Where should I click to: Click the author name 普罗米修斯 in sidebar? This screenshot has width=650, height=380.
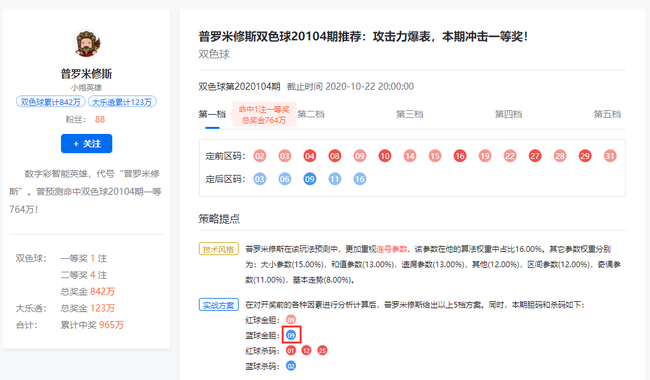(x=87, y=74)
